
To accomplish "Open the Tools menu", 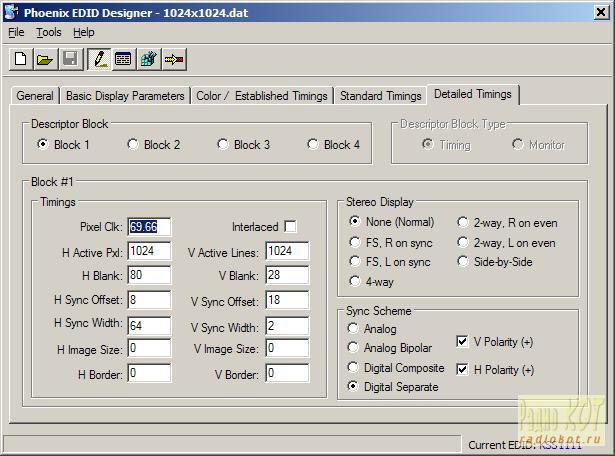I will pos(49,32).
